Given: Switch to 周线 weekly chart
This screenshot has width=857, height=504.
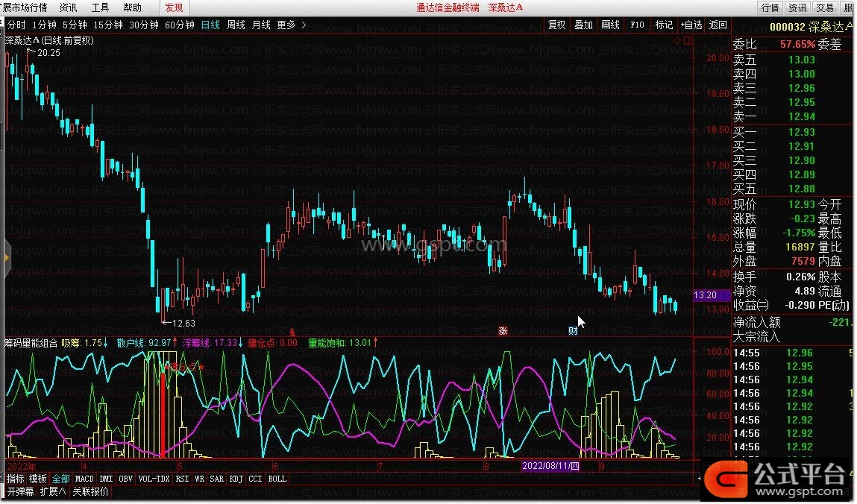Looking at the screenshot, I should [236, 25].
